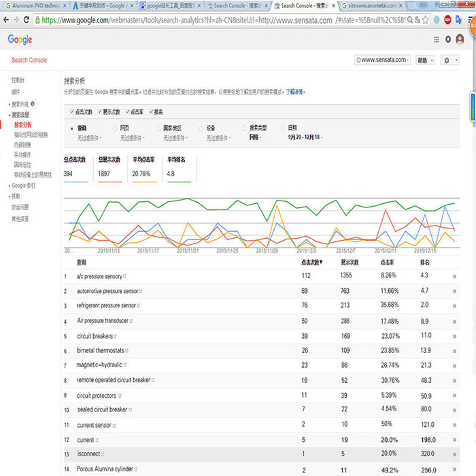Open the filter dropdown under 查询
The image size is (476, 476).
tap(89, 138)
